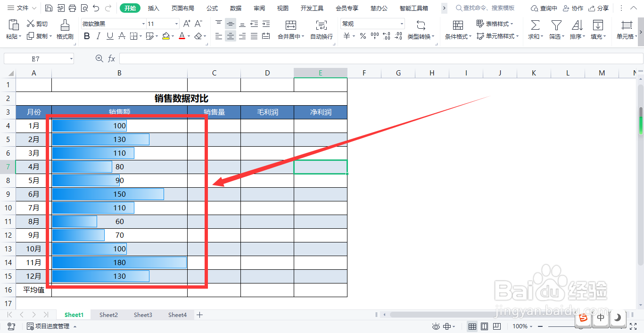
Task: Open the 填充 fill button
Action: click(x=598, y=29)
